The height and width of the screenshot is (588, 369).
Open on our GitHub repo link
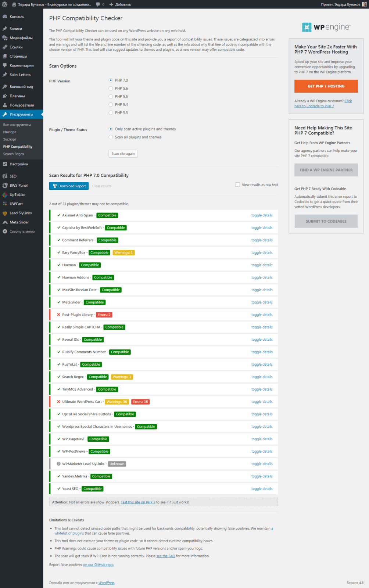click(98, 565)
